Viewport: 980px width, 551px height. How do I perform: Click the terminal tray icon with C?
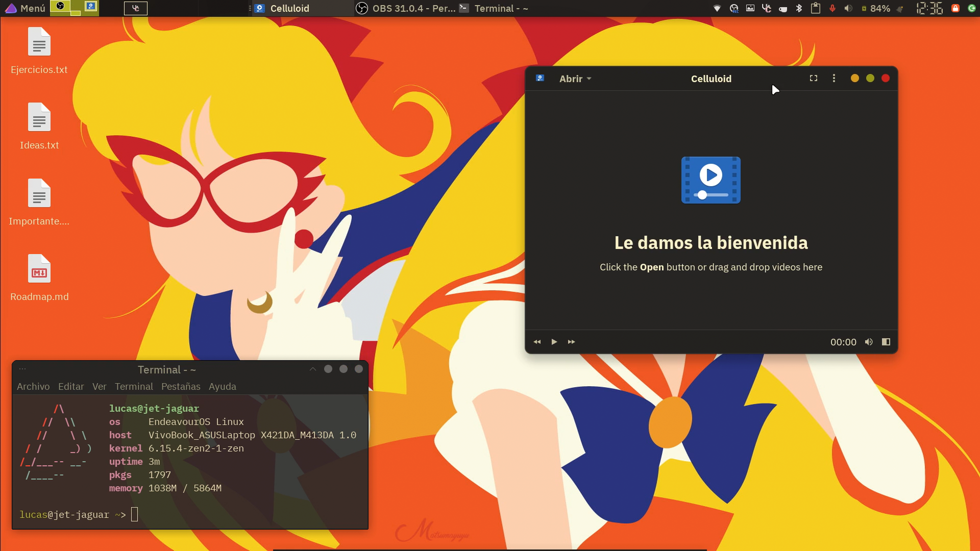(767, 8)
